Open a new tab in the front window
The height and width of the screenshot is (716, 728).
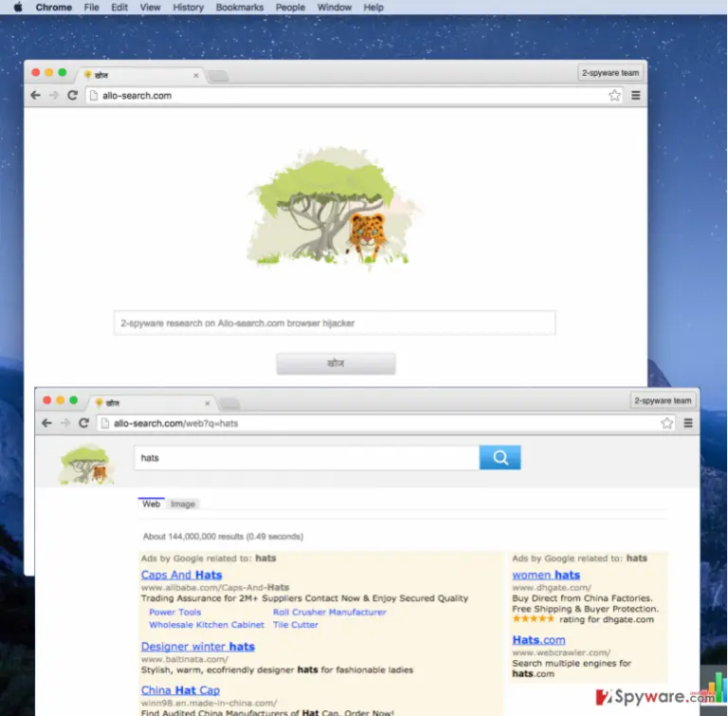[229, 403]
